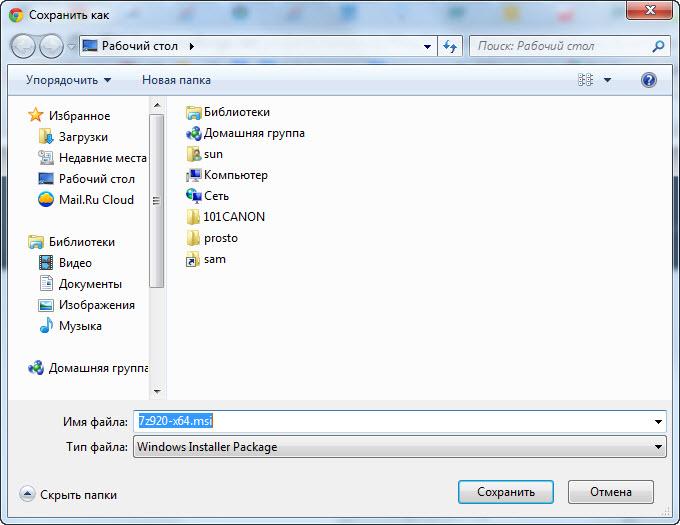The height and width of the screenshot is (525, 680).
Task: Click the sidebar scrollbar down arrow
Action: (x=157, y=391)
